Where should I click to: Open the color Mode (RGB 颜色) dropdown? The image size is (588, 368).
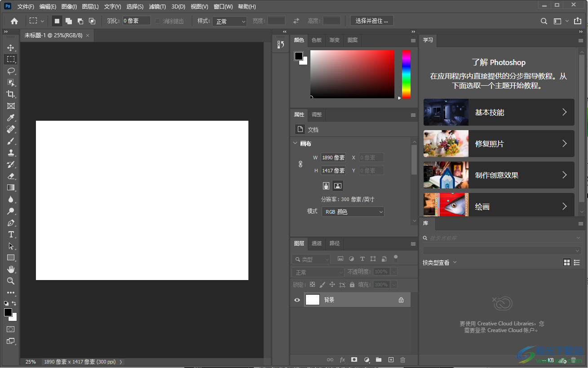[x=353, y=211]
